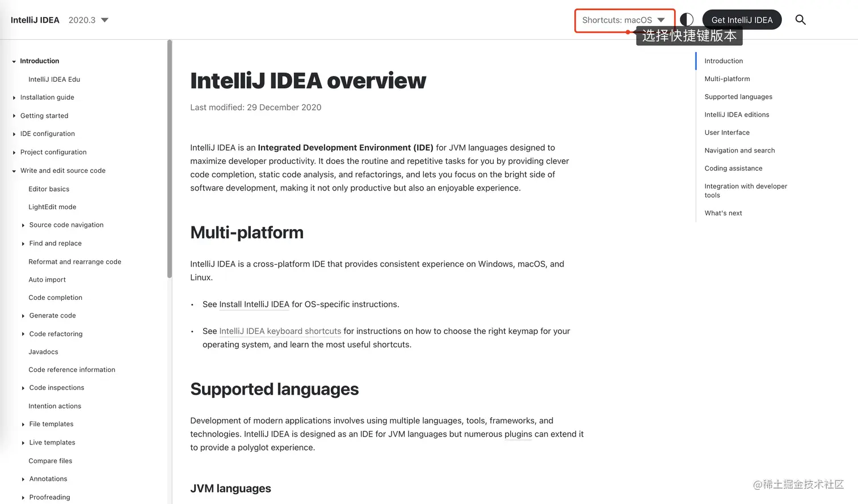Open Javadocs in sidebar
This screenshot has width=858, height=504.
tap(43, 351)
